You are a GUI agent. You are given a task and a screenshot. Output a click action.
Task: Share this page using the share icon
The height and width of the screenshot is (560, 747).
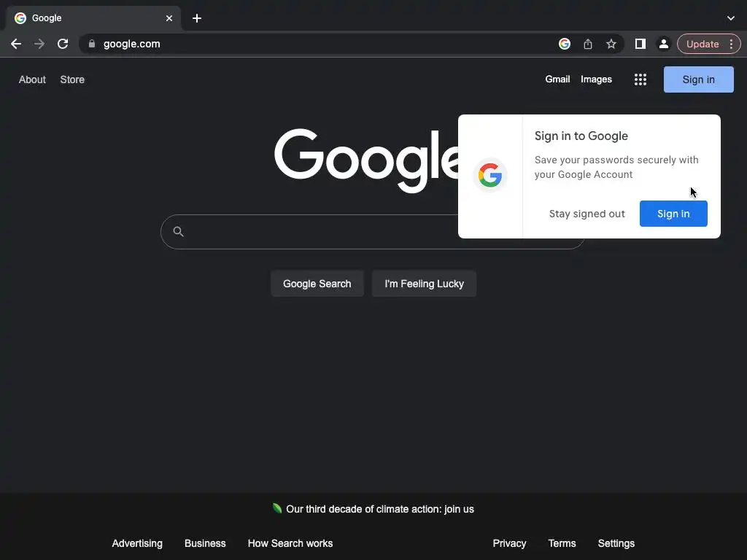tap(588, 44)
